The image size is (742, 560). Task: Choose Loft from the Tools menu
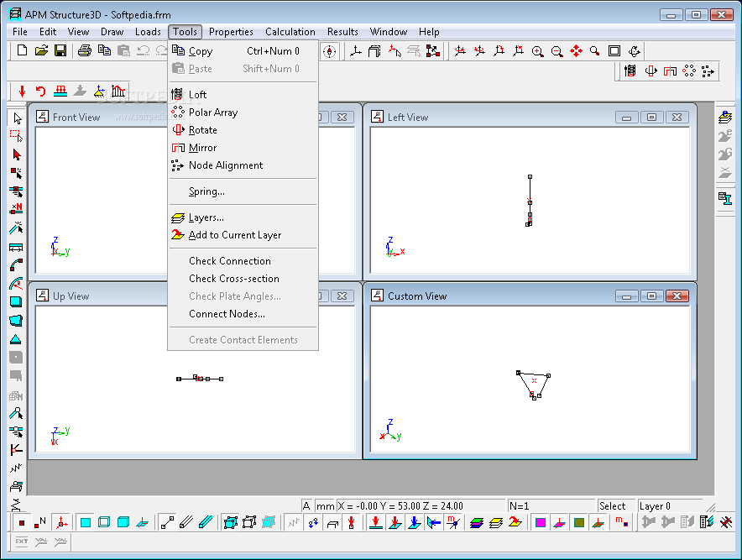[243, 95]
